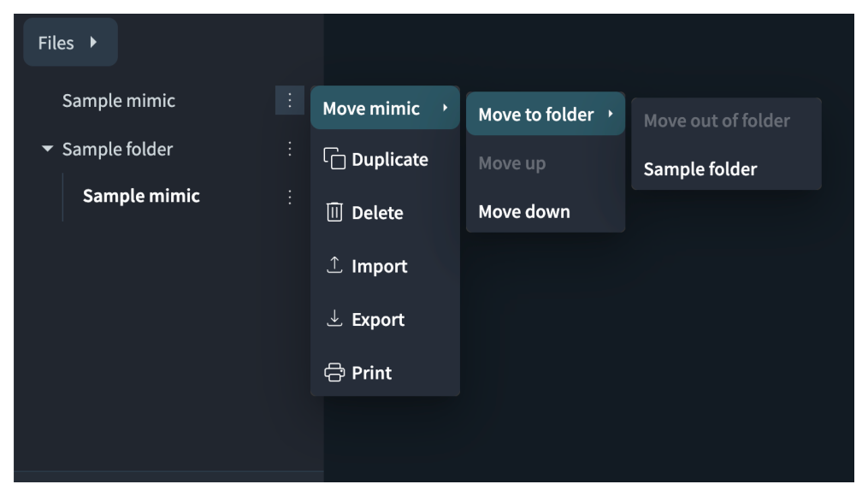The image size is (868, 496).
Task: Select the nested bold Sample mimic
Action: pos(141,196)
